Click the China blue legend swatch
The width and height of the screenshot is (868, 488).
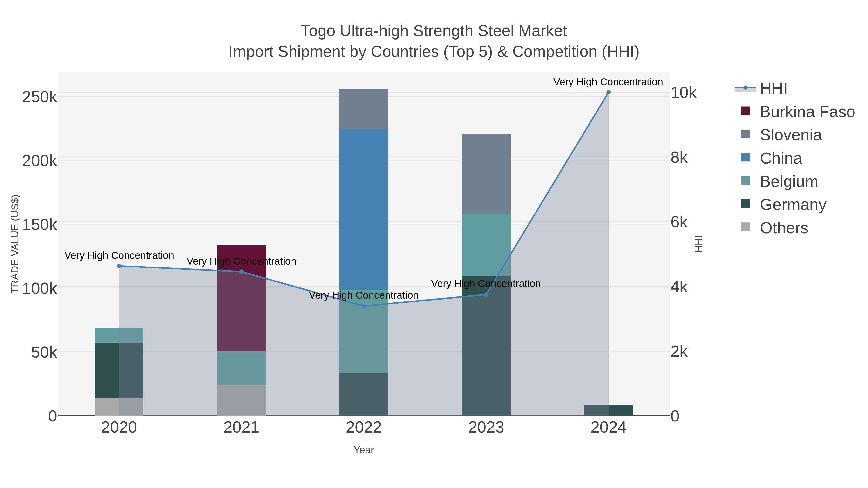(x=746, y=157)
